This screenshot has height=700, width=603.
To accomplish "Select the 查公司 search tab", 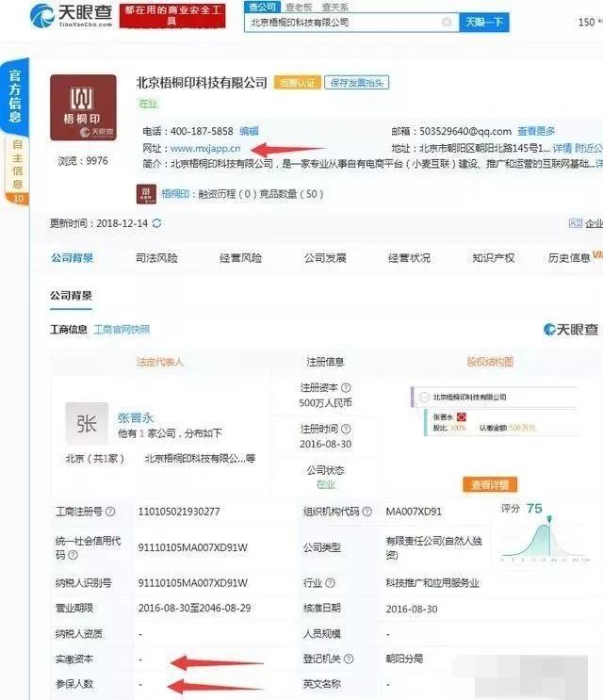I will coord(262,7).
